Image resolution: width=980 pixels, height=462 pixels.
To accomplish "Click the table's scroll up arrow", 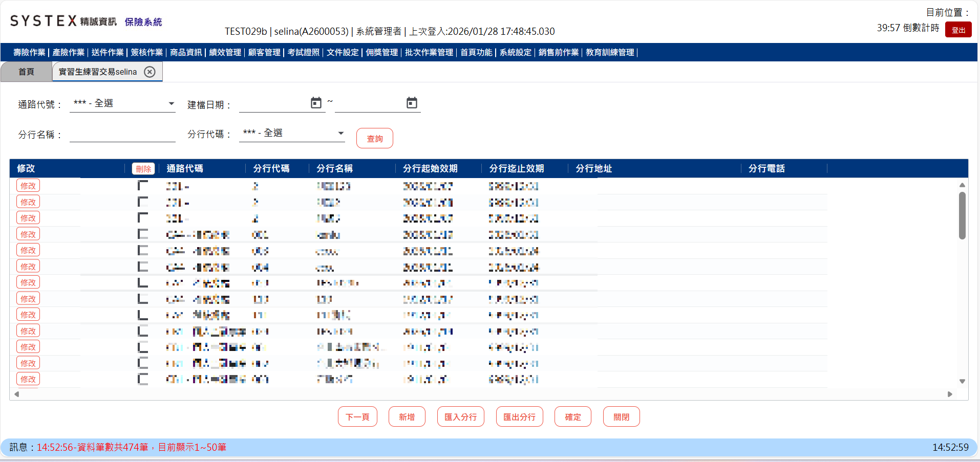I will (x=962, y=185).
